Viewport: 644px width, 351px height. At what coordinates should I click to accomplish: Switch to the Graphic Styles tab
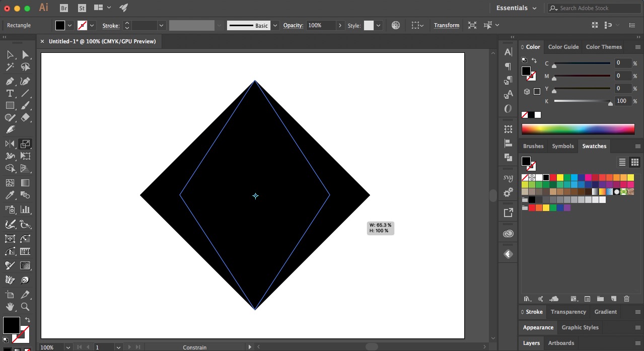[x=580, y=327]
